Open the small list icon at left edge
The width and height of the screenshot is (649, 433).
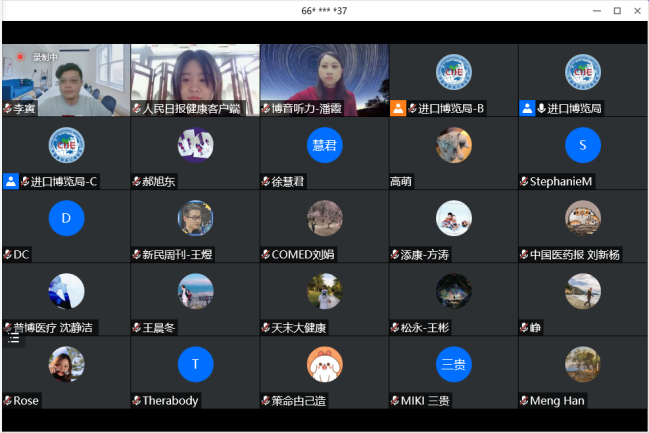coord(14,340)
